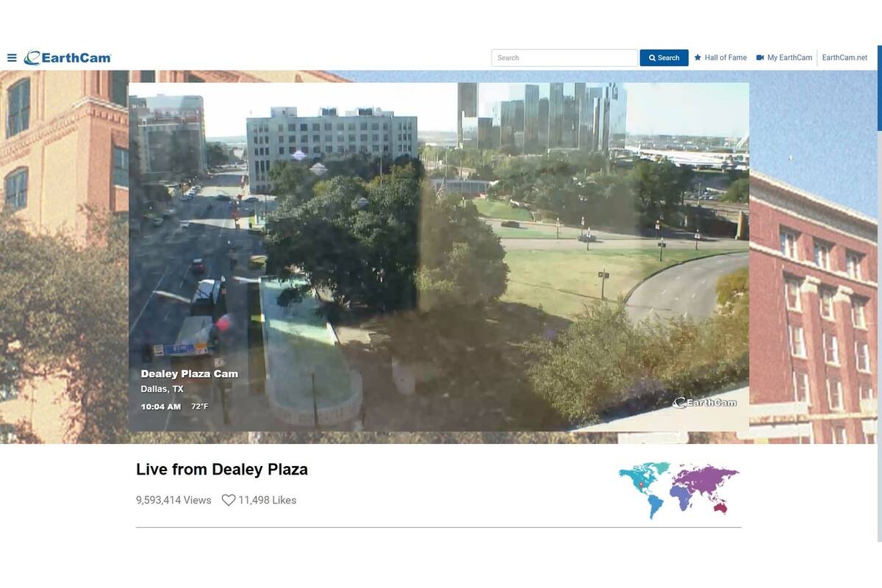Click the magnifier icon on the Search button
882x588 pixels.
pos(653,57)
